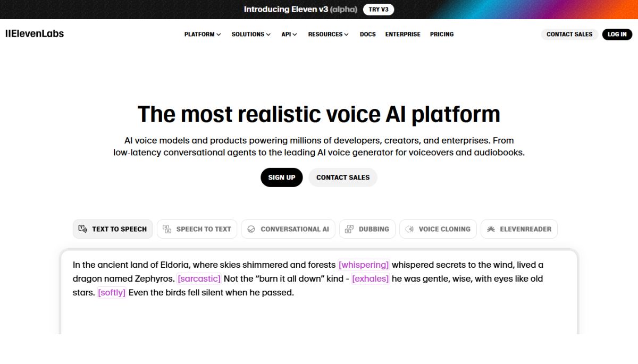Image resolution: width=638 pixels, height=364 pixels.
Task: View the Pricing page
Action: point(442,34)
